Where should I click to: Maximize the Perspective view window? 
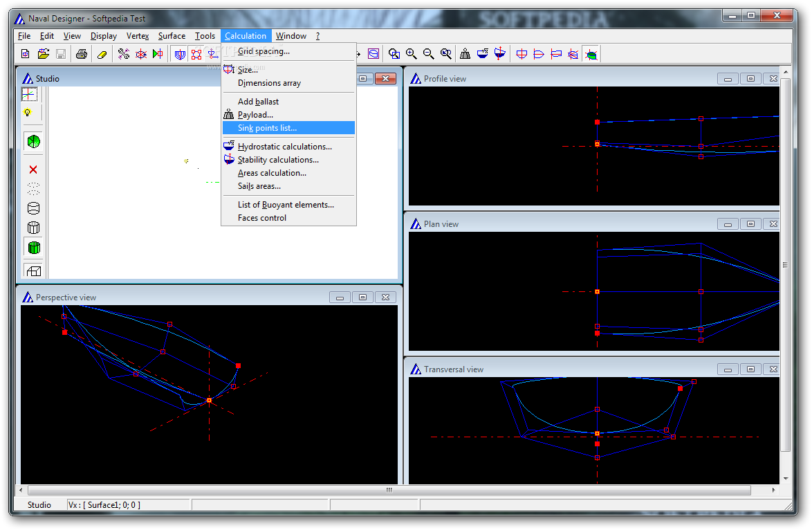362,298
